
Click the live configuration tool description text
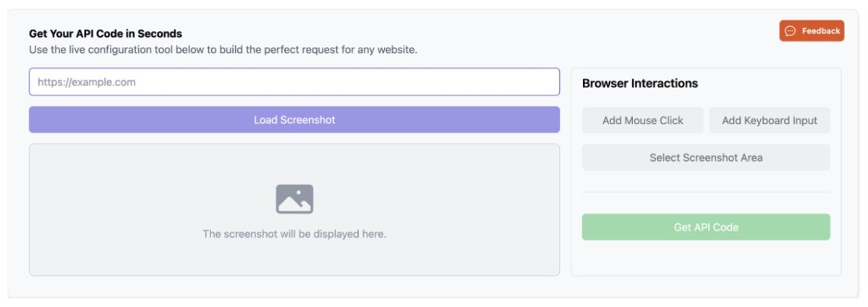(x=224, y=50)
